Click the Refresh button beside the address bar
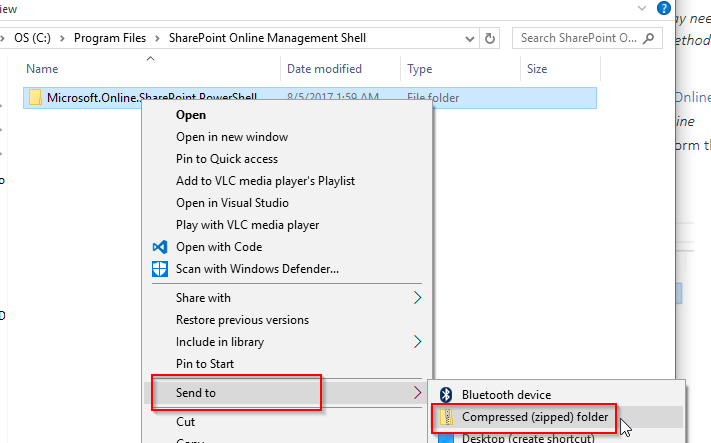Viewport: 711px width, 443px height. (x=490, y=39)
